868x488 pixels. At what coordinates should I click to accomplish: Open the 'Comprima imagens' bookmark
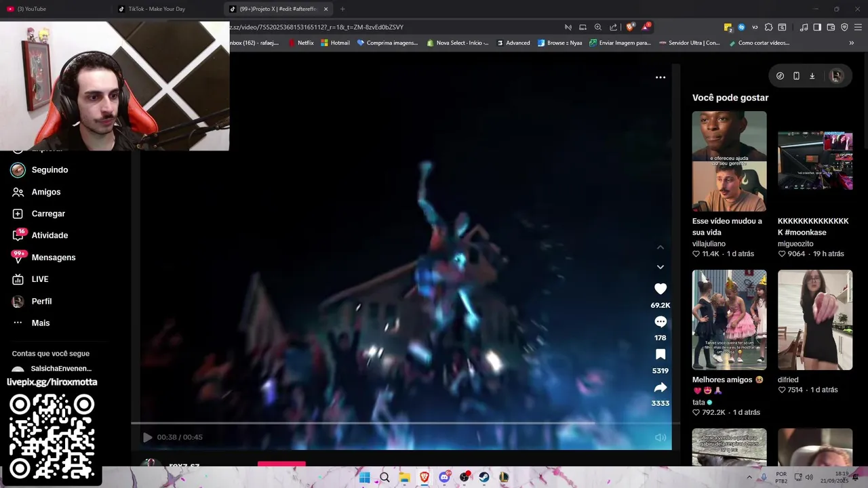387,43
